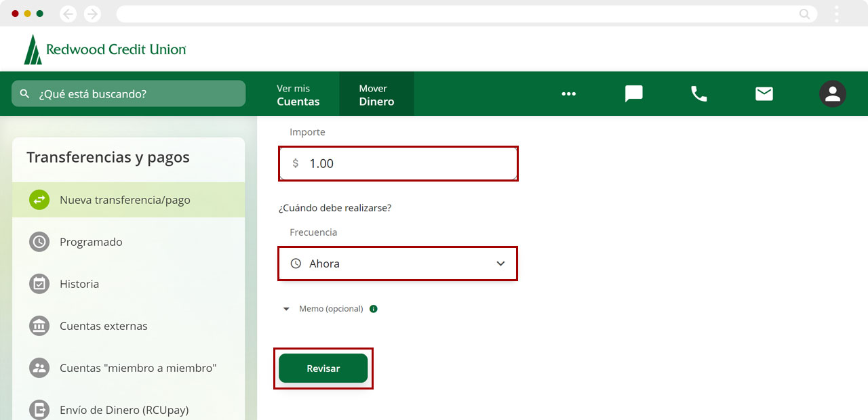This screenshot has height=420, width=868.
Task: Click the phone call icon
Action: [x=698, y=93]
